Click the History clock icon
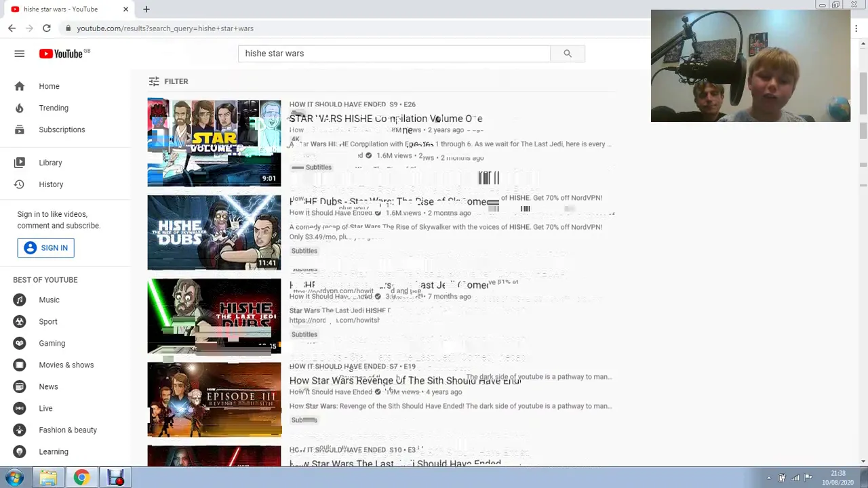868x488 pixels. pos(19,184)
